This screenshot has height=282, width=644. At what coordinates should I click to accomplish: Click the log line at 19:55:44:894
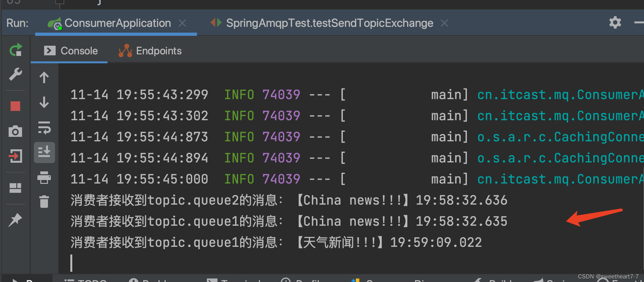click(x=357, y=158)
